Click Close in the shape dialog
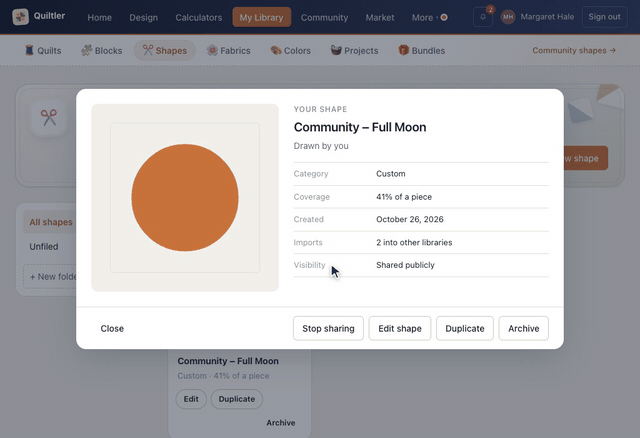 click(112, 329)
